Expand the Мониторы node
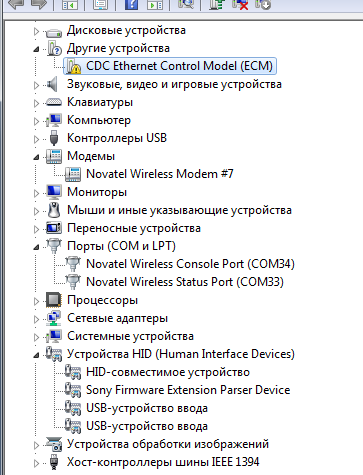Screen dimensions: 363x475 tap(36, 193)
